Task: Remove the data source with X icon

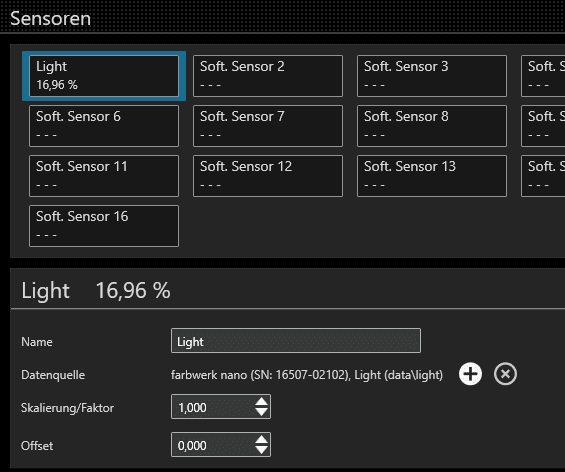Action: [505, 374]
